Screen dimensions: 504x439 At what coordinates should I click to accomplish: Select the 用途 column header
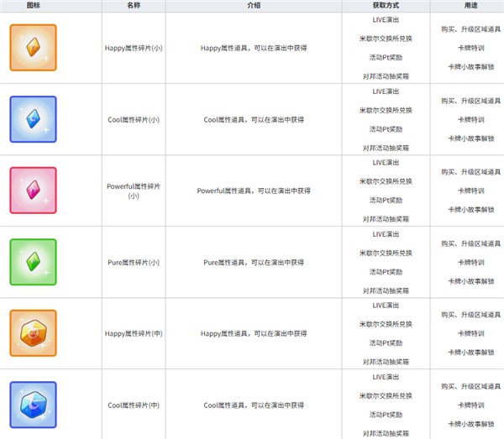465,6
